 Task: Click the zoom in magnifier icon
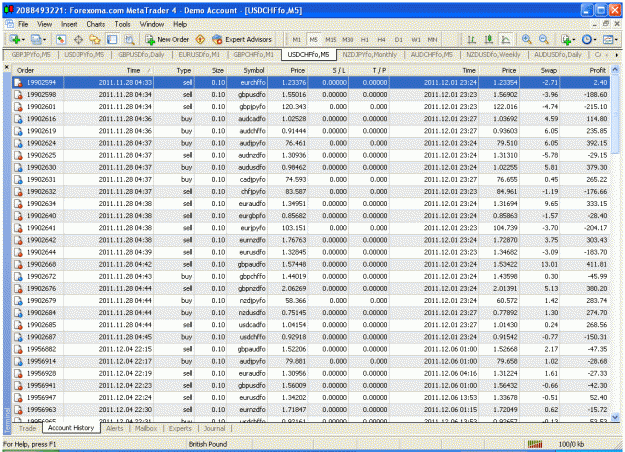click(527, 39)
